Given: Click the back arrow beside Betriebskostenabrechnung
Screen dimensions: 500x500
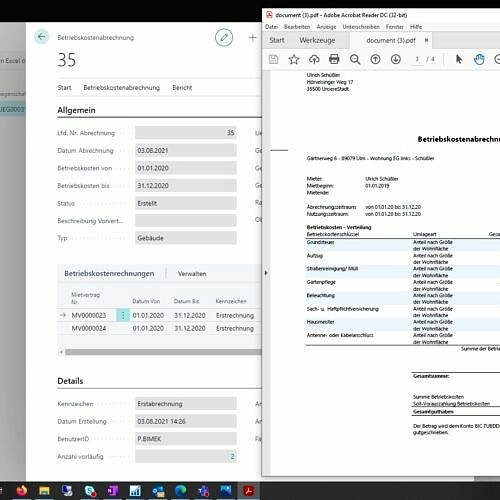Looking at the screenshot, I should [x=42, y=37].
